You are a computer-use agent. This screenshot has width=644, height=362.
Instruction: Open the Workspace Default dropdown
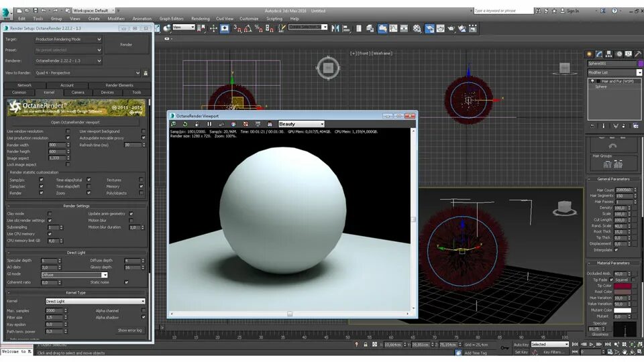click(94, 11)
